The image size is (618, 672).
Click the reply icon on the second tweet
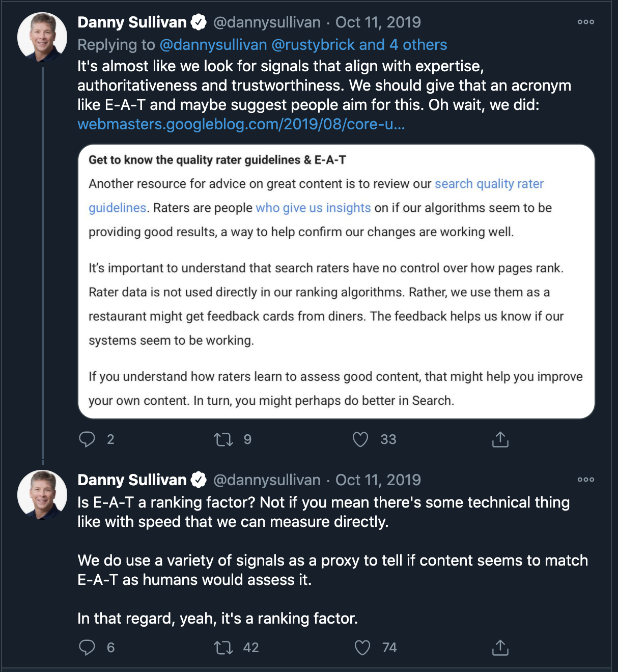pos(88,647)
